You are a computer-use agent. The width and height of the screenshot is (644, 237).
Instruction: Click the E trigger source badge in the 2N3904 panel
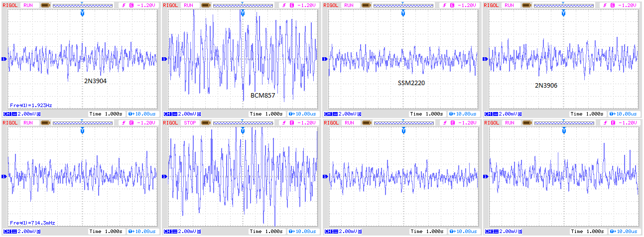point(131,5)
